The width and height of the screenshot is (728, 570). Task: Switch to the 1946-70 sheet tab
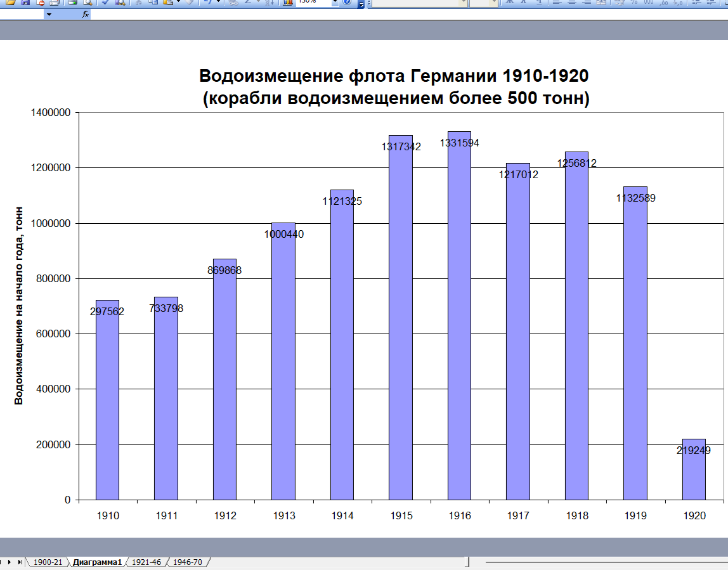tap(188, 562)
